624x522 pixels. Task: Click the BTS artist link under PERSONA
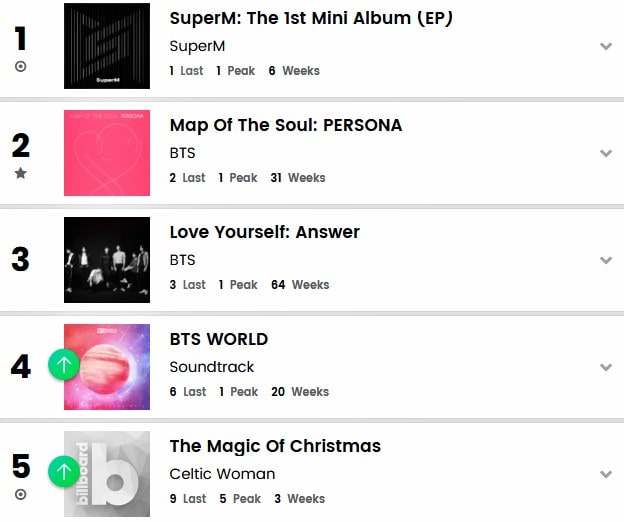tap(183, 153)
